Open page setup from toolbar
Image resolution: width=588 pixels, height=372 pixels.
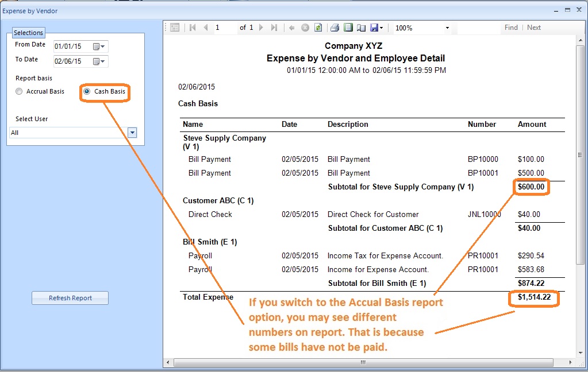click(361, 28)
